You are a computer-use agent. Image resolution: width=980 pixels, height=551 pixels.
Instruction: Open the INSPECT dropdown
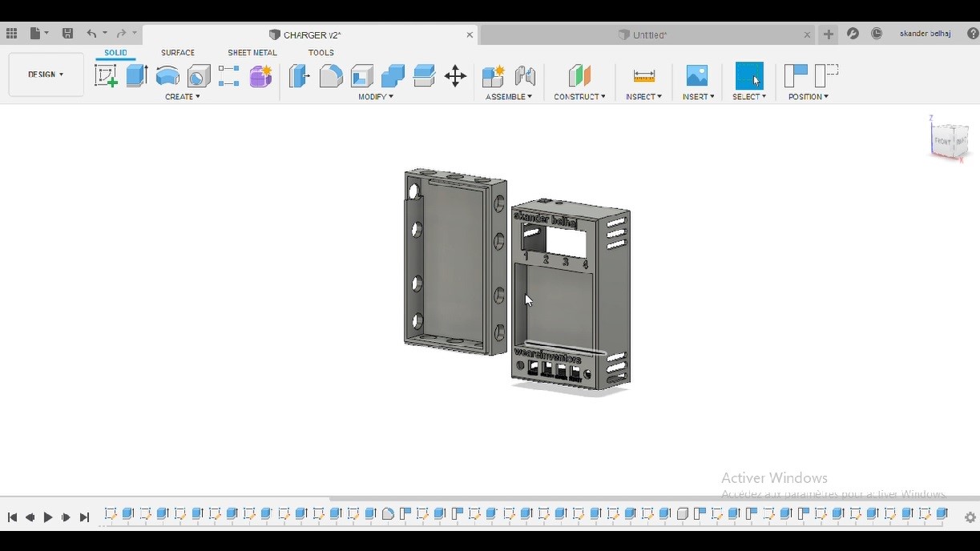[643, 97]
